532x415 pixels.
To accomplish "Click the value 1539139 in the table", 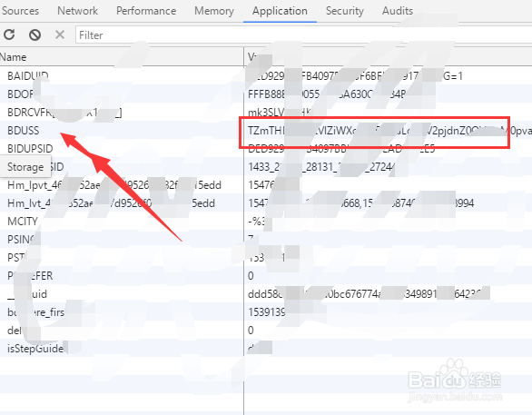I will click(x=267, y=312).
